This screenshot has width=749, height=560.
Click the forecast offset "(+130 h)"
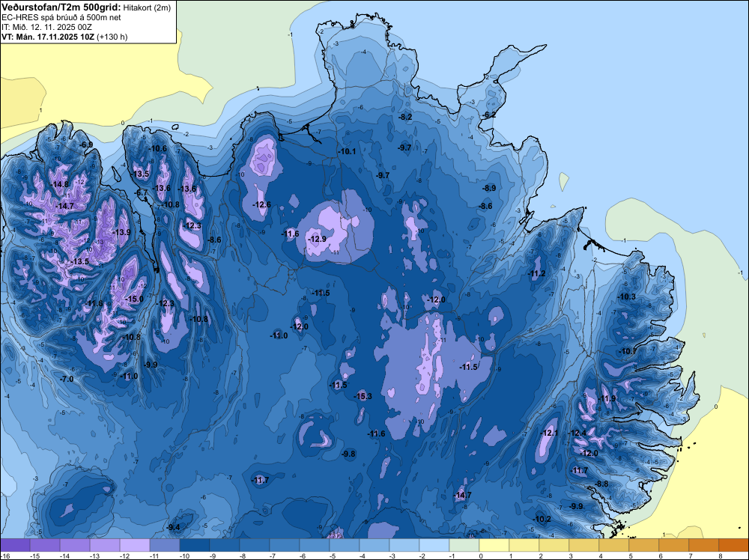tap(112, 37)
